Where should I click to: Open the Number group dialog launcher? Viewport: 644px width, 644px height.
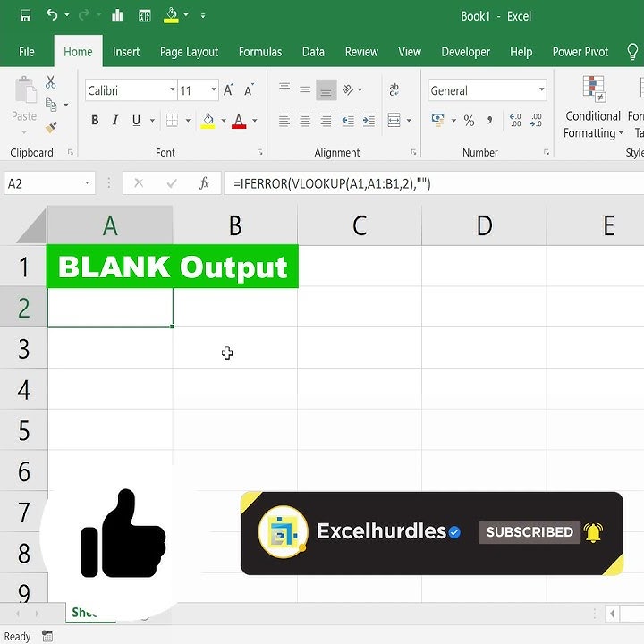click(x=547, y=152)
